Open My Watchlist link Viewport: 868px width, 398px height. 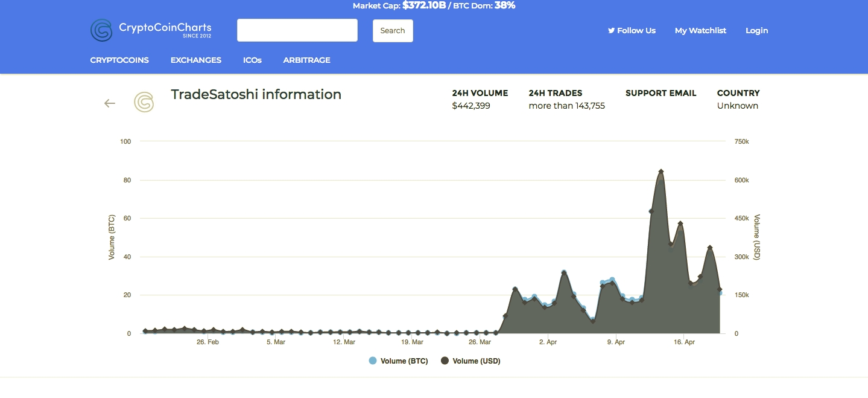[x=700, y=31]
